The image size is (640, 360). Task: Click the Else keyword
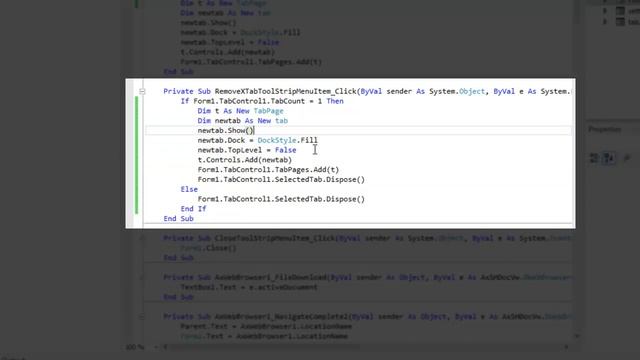click(189, 189)
